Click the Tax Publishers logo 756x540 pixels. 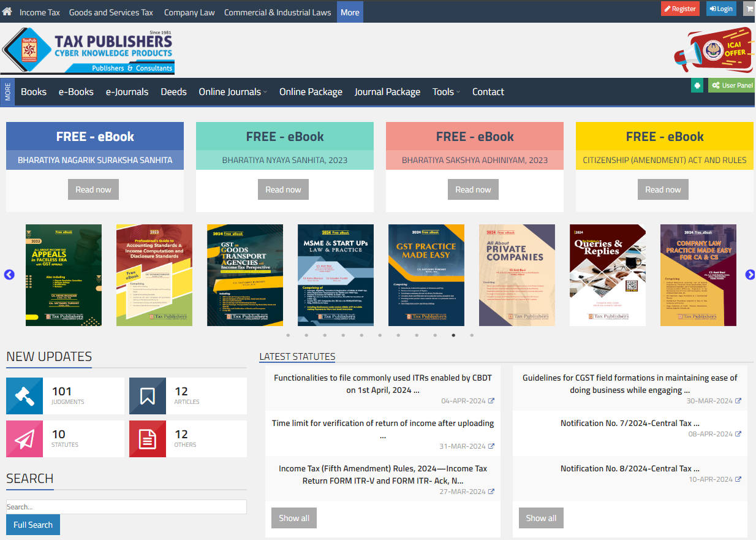(x=88, y=50)
